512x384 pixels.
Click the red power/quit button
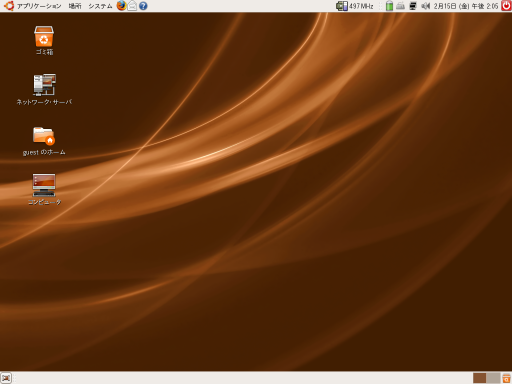[506, 6]
